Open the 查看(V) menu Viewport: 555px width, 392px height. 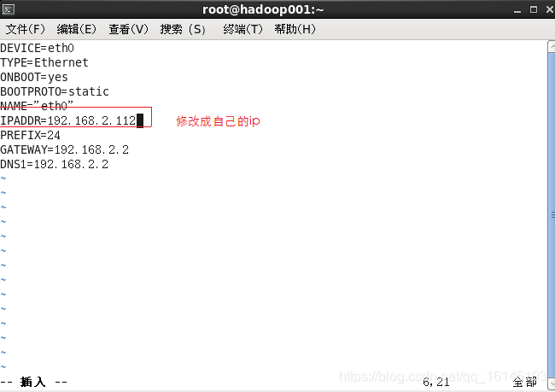click(x=128, y=29)
